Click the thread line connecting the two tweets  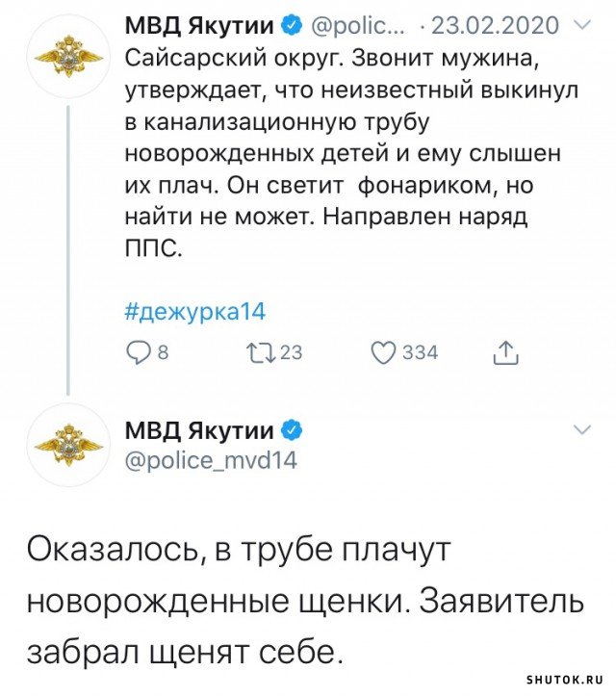(x=68, y=250)
